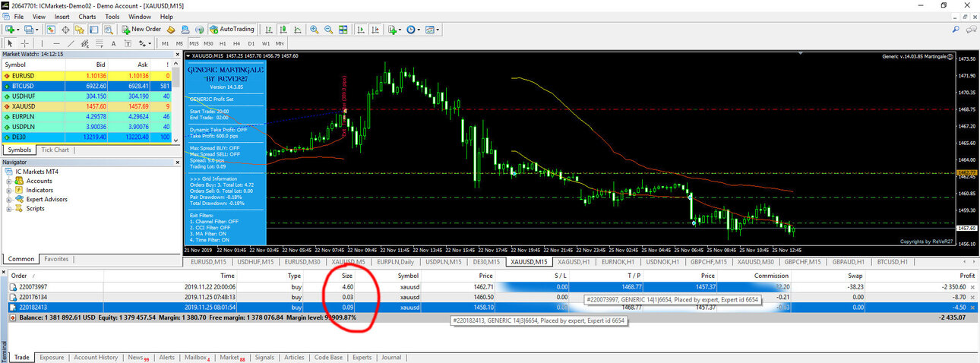Switch timeframe to M30
This screenshot has height=363, width=980.
(208, 43)
